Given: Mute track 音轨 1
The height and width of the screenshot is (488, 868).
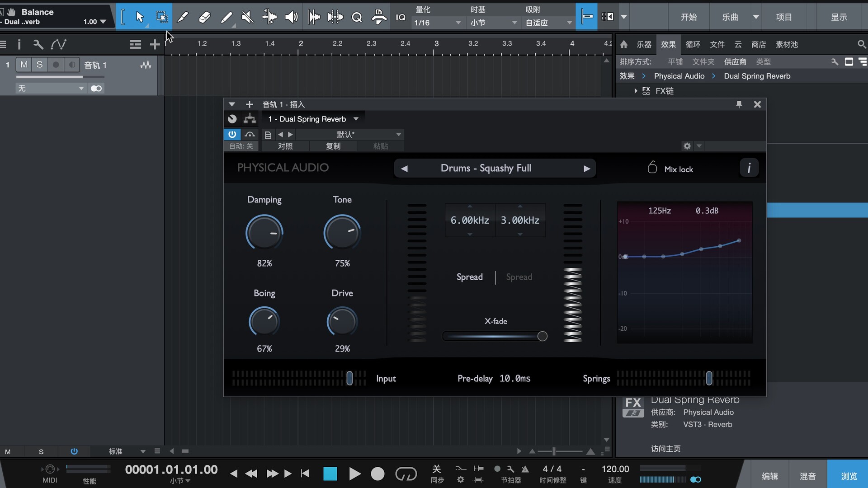Looking at the screenshot, I should 24,65.
